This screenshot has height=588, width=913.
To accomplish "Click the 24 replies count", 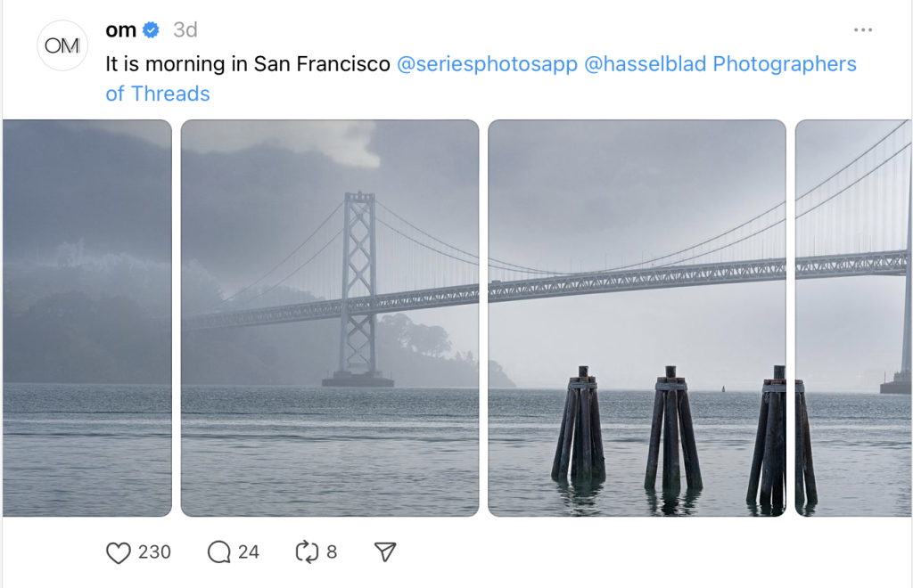I will coord(249,552).
